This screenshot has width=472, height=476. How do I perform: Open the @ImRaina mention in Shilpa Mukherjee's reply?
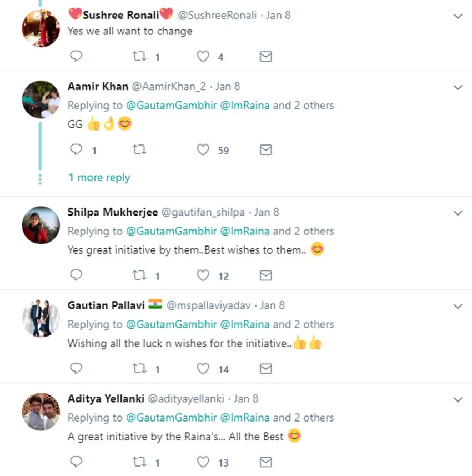click(x=245, y=231)
